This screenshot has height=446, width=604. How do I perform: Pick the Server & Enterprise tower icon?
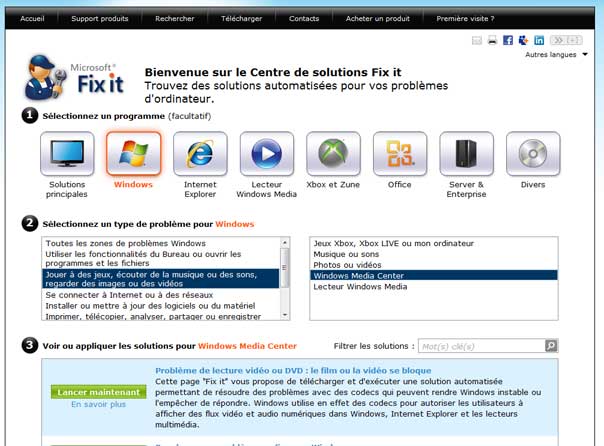point(466,154)
